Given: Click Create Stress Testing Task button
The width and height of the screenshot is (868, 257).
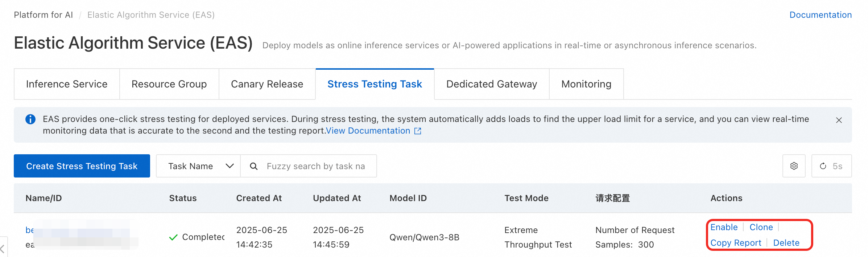Looking at the screenshot, I should [x=82, y=166].
